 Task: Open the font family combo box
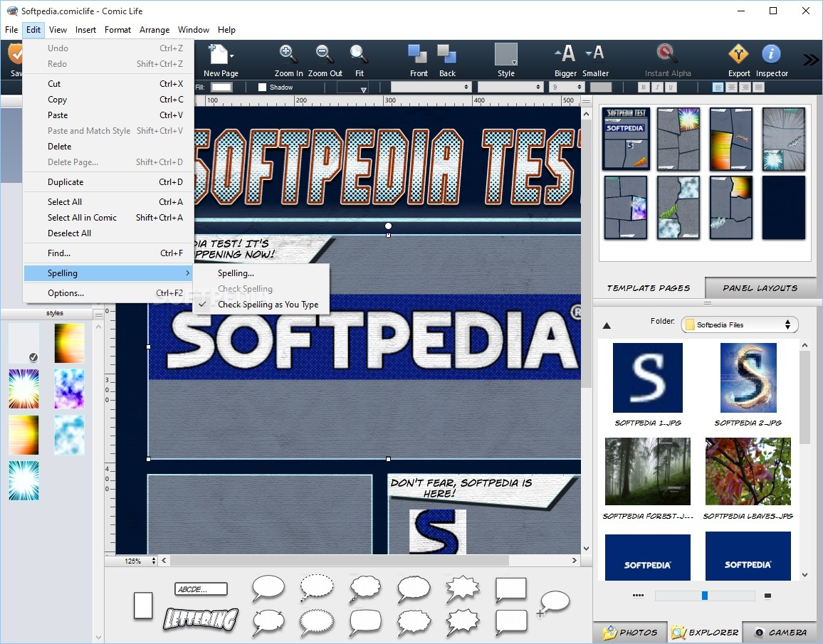click(x=431, y=87)
